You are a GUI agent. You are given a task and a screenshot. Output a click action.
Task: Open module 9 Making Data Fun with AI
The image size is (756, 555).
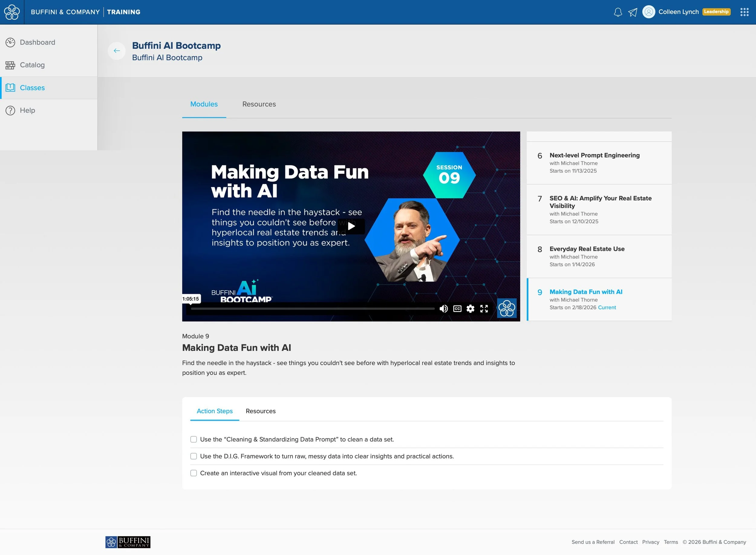(599, 299)
